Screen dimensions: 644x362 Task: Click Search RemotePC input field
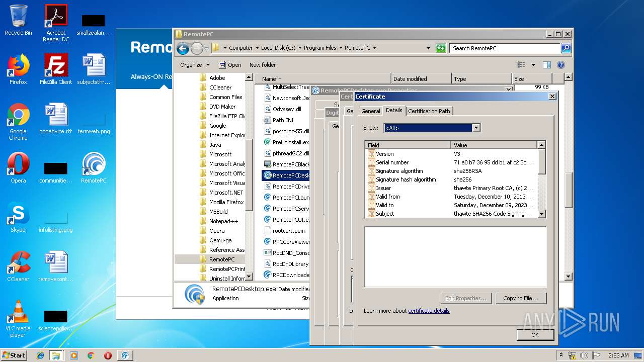tap(505, 48)
